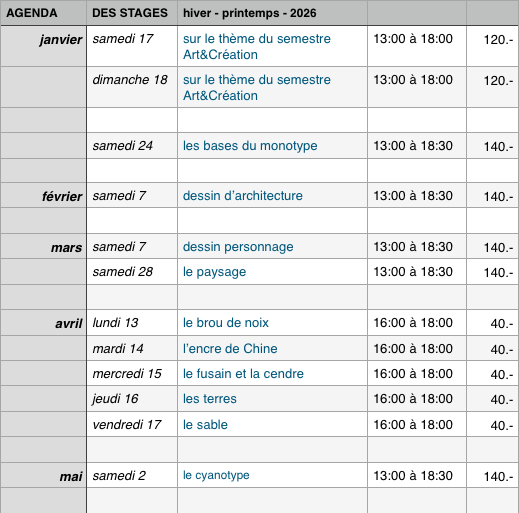Viewport: 519px width, 513px height.
Task: Open the 'dessin d'architecture' workshop link
Action: 243,196
